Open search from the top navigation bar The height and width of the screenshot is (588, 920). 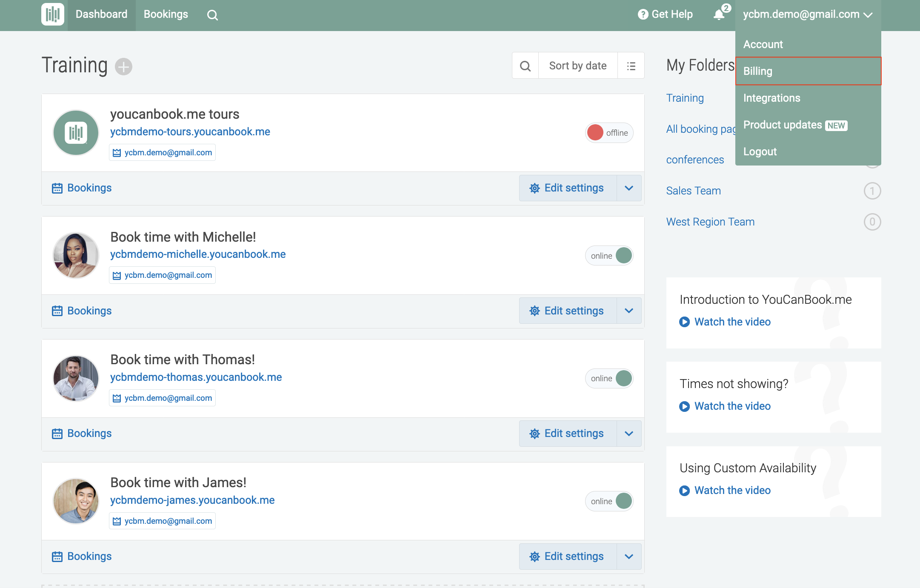(x=212, y=15)
